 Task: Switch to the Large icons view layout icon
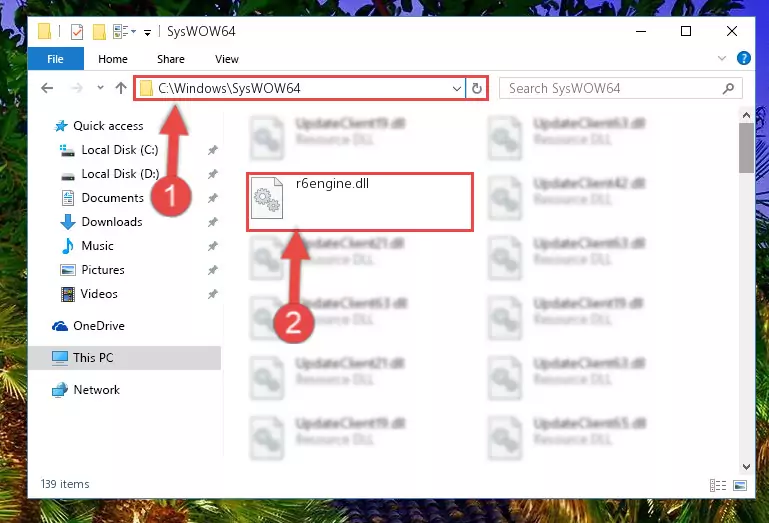click(x=740, y=485)
